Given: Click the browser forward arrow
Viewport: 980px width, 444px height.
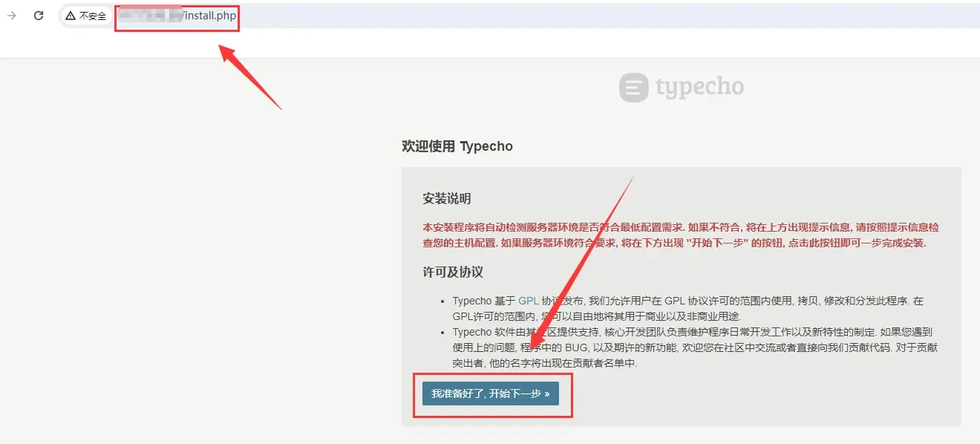Looking at the screenshot, I should [x=12, y=16].
